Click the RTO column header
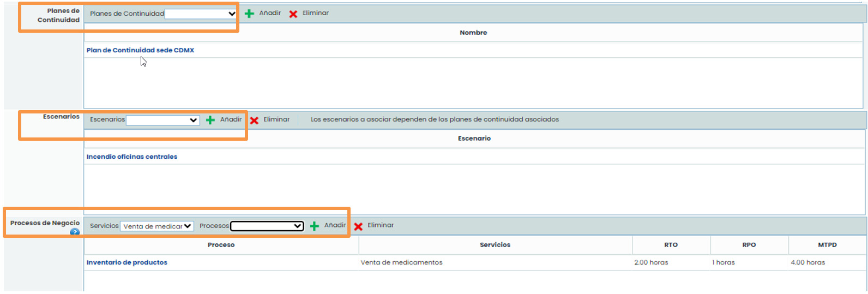Image resolution: width=868 pixels, height=294 pixels. coord(671,245)
